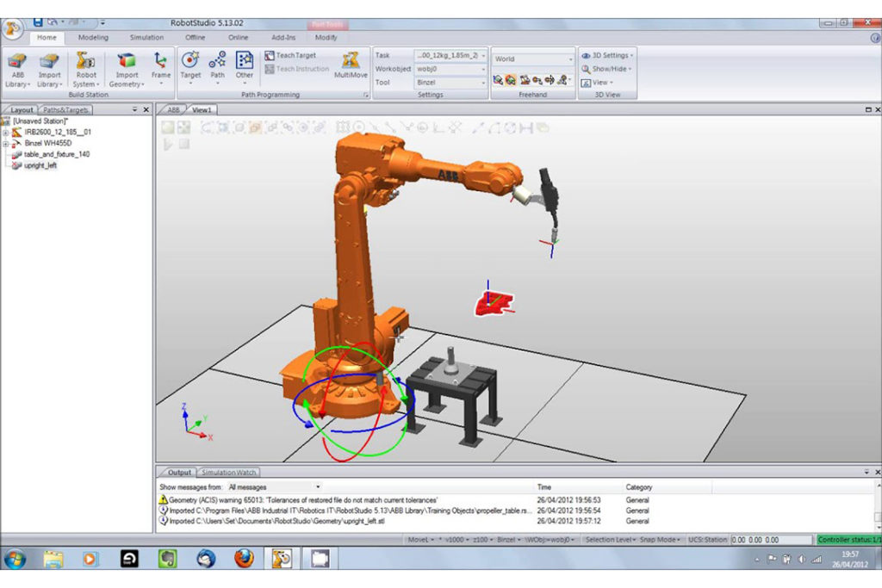Open the z100 zone dropdown in status bar
This screenshot has height=588, width=882.
click(483, 540)
